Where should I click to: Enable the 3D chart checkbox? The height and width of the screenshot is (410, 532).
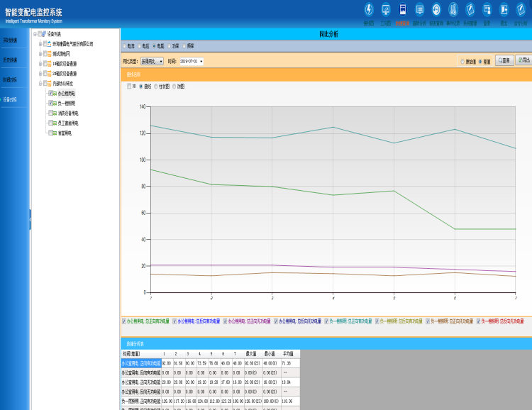(128, 86)
